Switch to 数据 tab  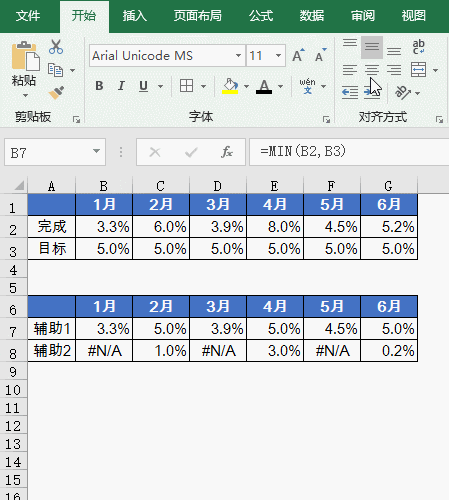[x=312, y=16]
